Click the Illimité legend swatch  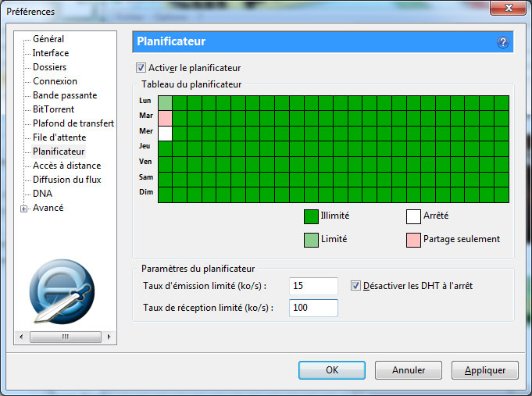coord(311,217)
